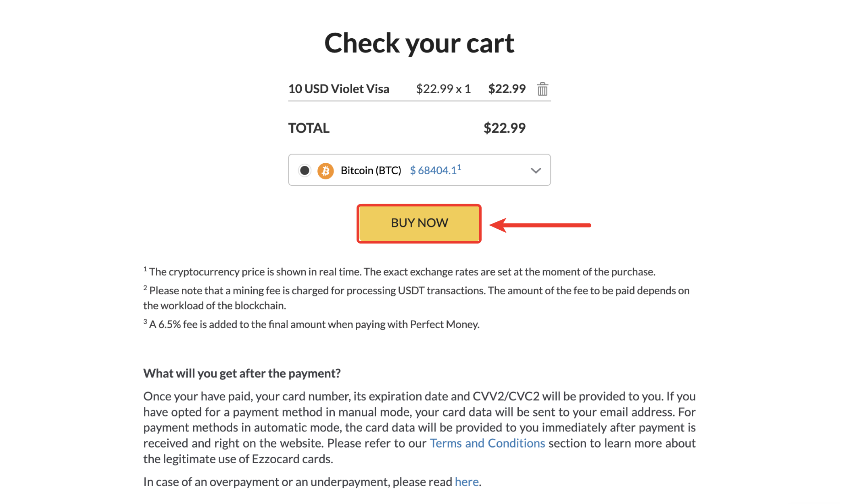The width and height of the screenshot is (843, 504).
Task: Click "What will you get after the payment?" heading
Action: [x=242, y=373]
